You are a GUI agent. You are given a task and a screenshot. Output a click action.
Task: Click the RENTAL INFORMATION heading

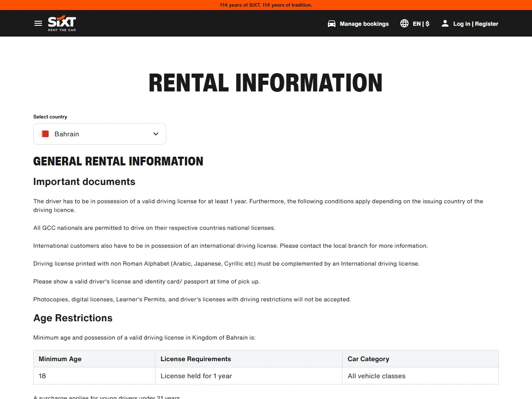click(x=266, y=82)
